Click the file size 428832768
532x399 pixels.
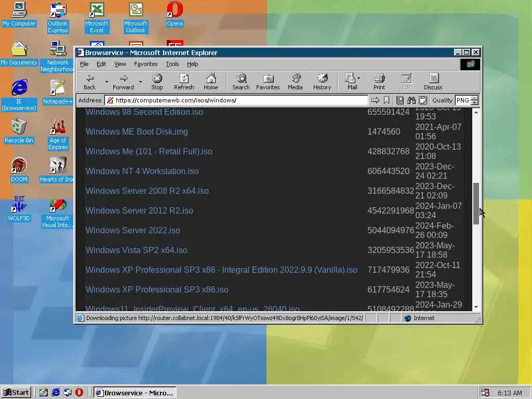click(x=388, y=151)
